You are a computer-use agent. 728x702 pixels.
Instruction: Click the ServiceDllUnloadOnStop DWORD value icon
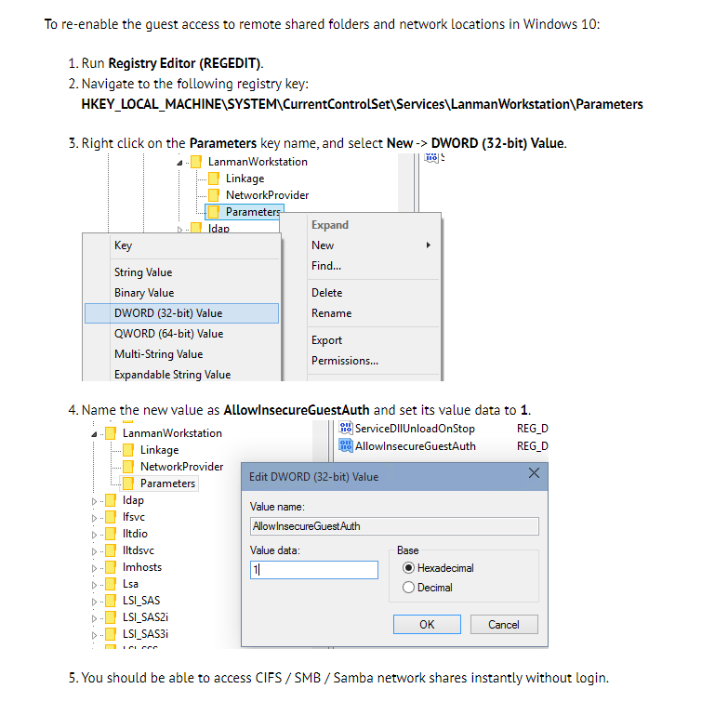pos(346,428)
